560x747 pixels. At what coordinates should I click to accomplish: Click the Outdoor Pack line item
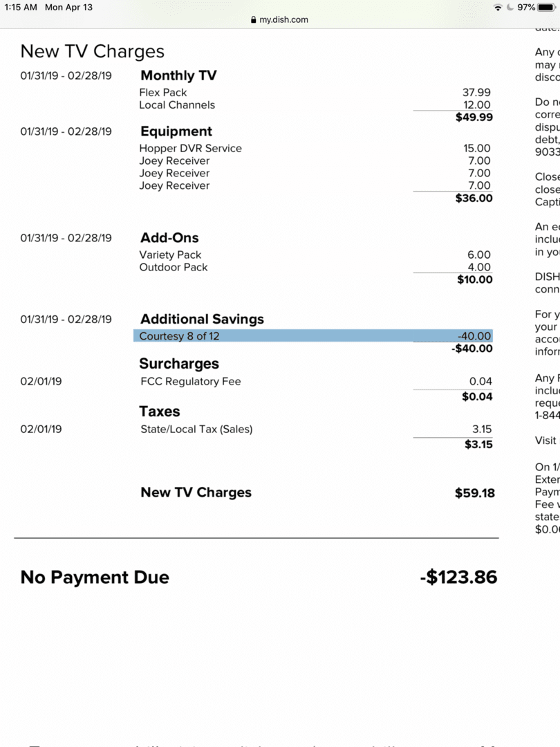tap(174, 267)
